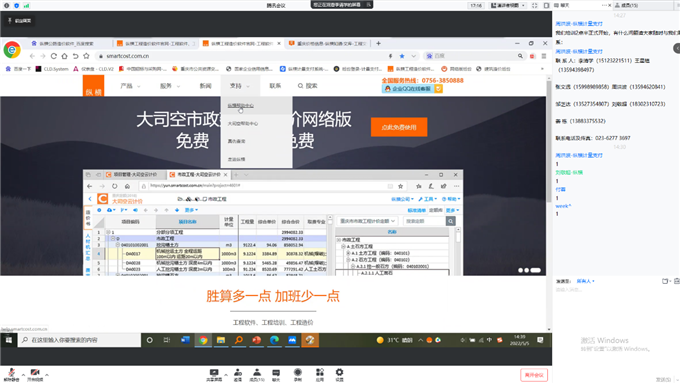Click the favorites star outline icon left of address bar
The image size is (680, 384).
[86, 56]
